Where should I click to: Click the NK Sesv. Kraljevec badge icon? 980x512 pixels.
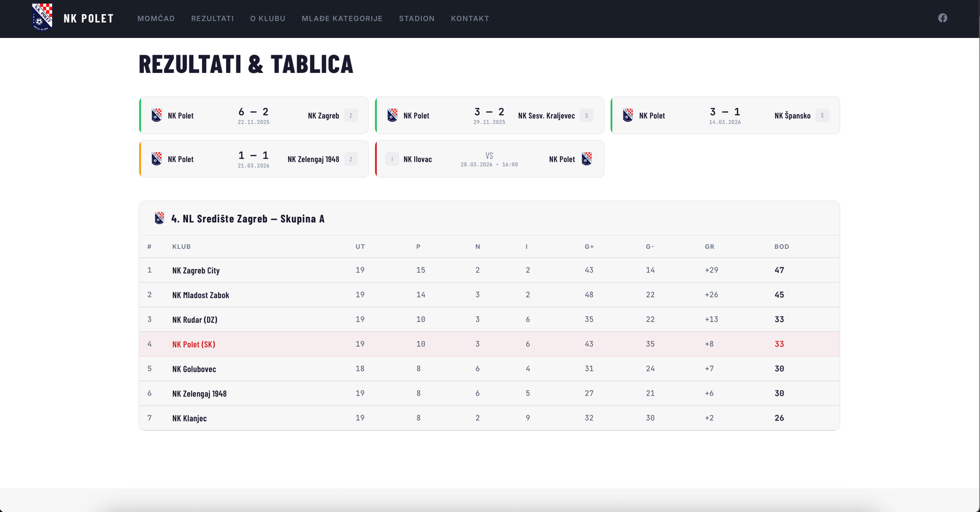(x=587, y=116)
